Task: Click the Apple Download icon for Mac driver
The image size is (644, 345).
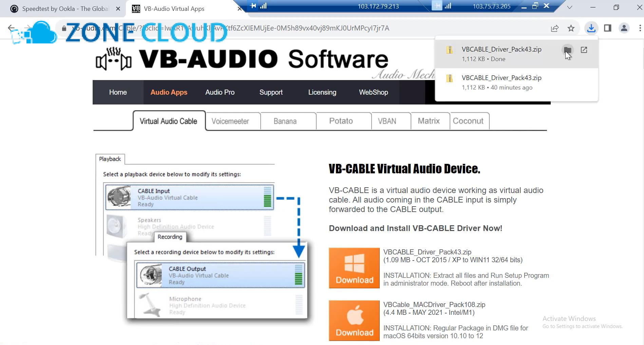Action: tap(354, 320)
